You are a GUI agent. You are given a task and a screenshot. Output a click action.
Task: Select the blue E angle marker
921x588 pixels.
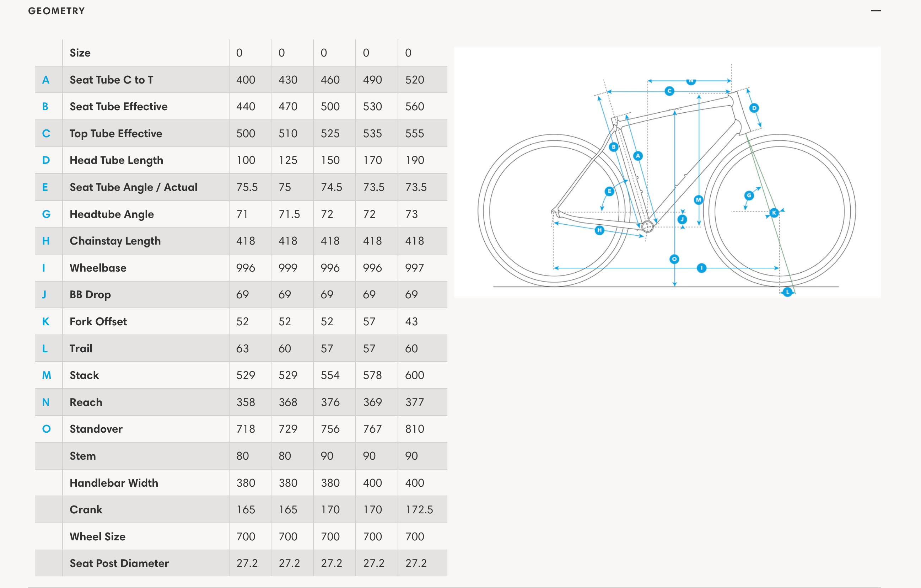click(609, 191)
